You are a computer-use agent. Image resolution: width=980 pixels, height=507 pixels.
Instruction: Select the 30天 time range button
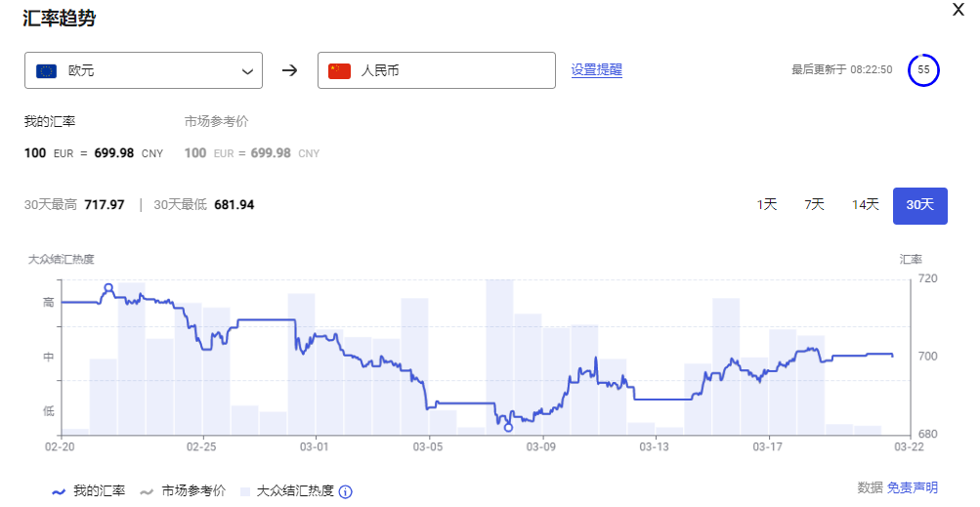click(919, 205)
